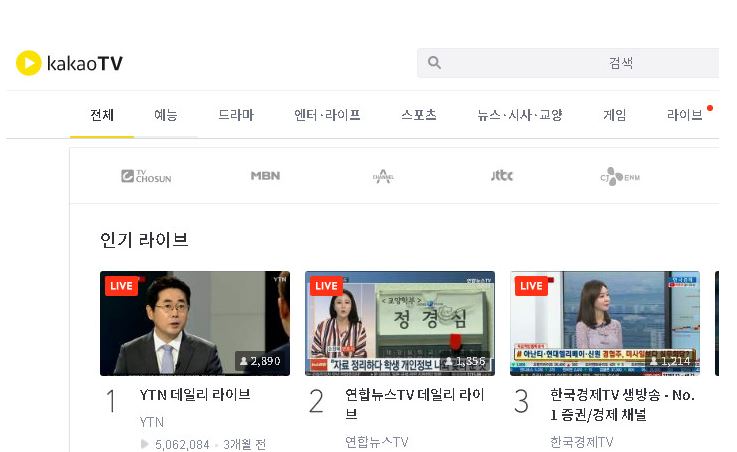Focus the 검색 search input field
The image size is (737, 452).
coord(568,62)
